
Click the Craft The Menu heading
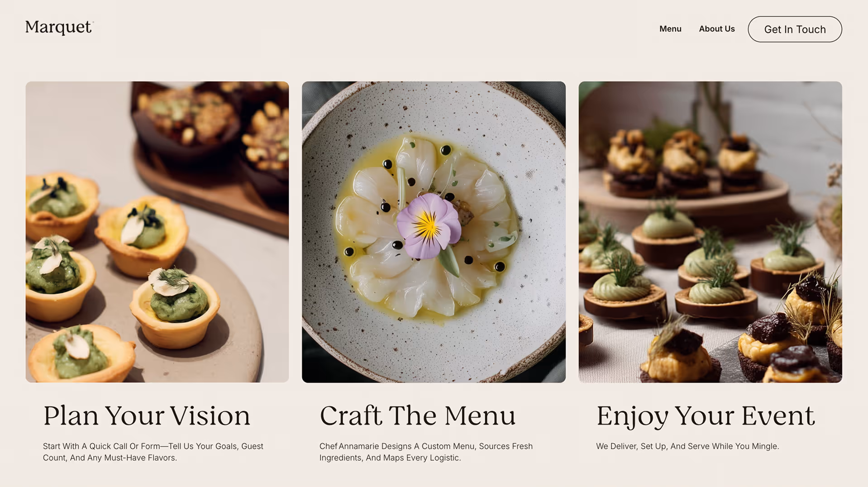(417, 415)
